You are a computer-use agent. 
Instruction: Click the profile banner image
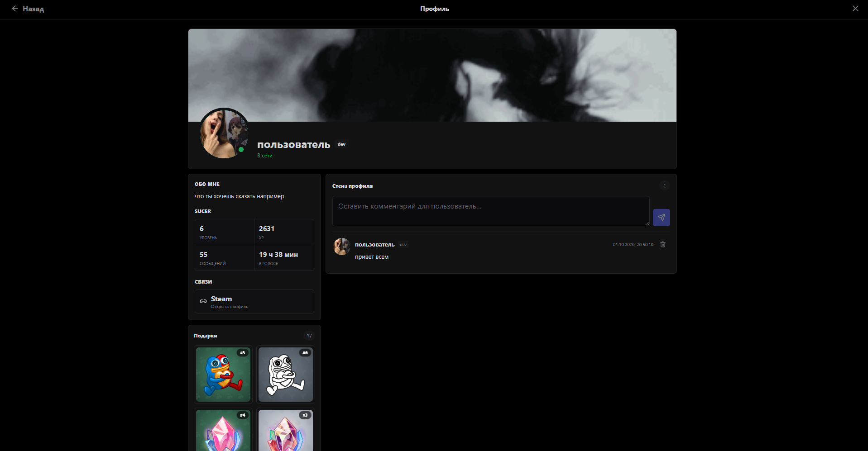[x=432, y=76]
